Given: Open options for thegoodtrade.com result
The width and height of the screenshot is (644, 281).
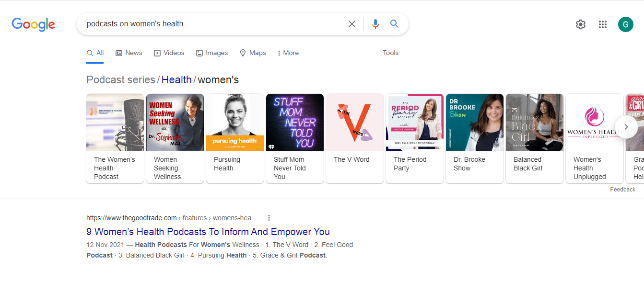Looking at the screenshot, I should tap(269, 218).
